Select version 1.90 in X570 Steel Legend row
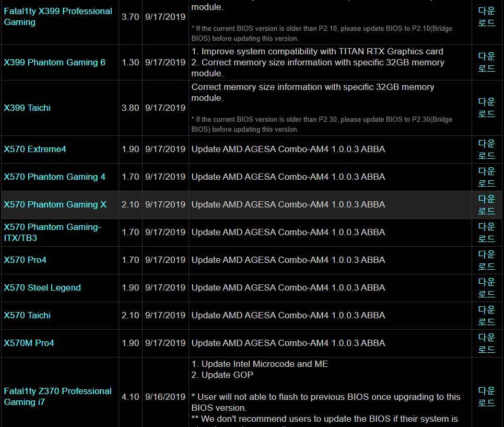This screenshot has height=427, width=504. click(x=130, y=287)
